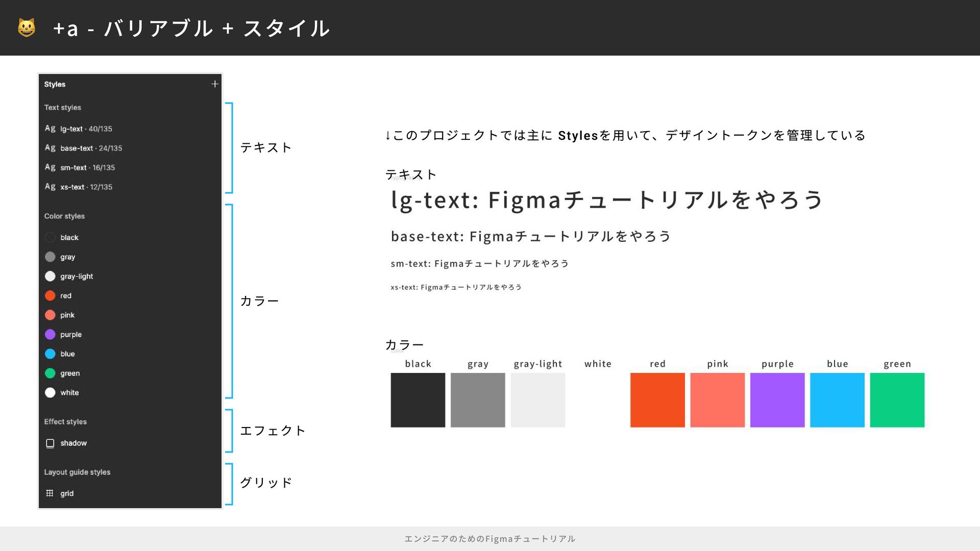
Task: Click the bold 'Styles' word in description
Action: [578, 136]
